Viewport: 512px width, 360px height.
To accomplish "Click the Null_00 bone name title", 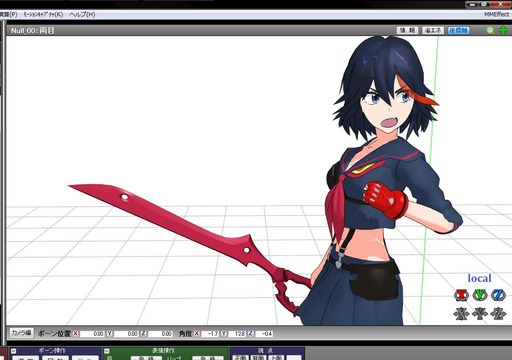I will pyautogui.click(x=32, y=31).
